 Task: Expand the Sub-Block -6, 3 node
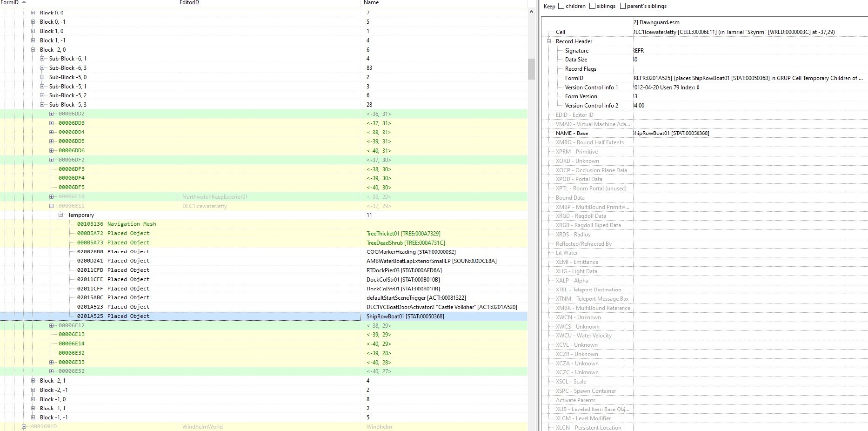42,68
